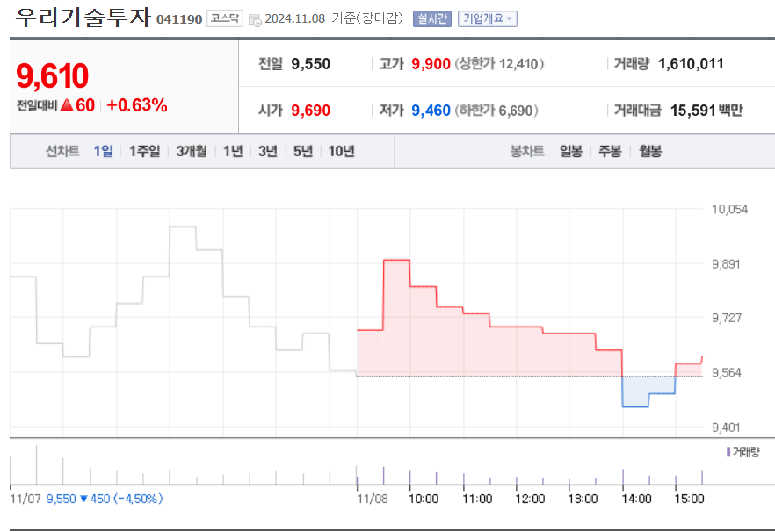Click the 10:00 time axis label
775x532 pixels.
click(x=424, y=499)
